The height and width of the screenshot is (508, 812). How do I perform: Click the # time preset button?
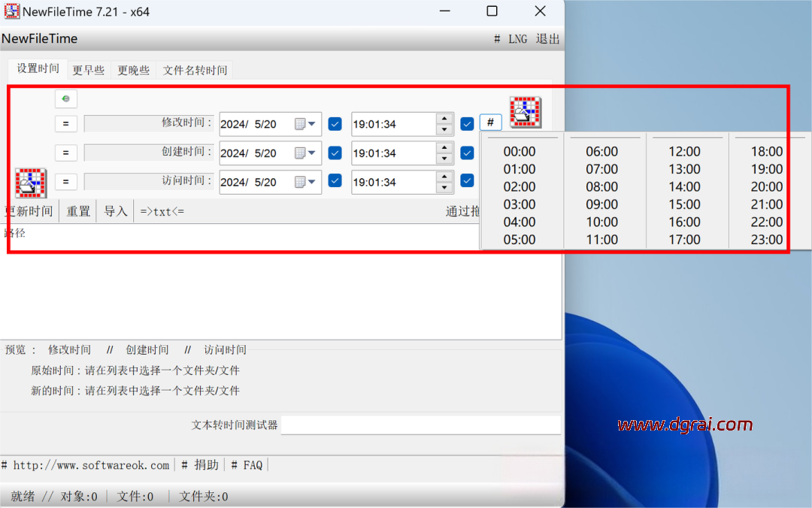point(490,123)
